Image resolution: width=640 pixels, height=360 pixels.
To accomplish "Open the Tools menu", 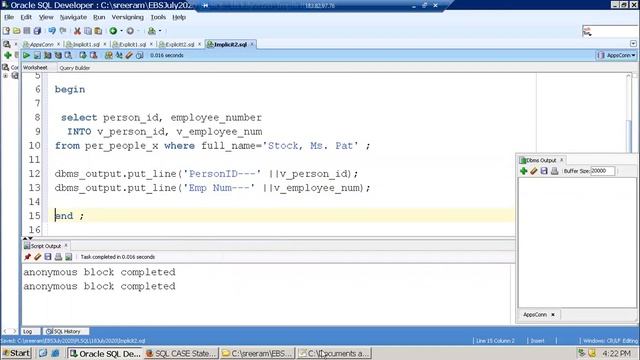I will (x=158, y=17).
